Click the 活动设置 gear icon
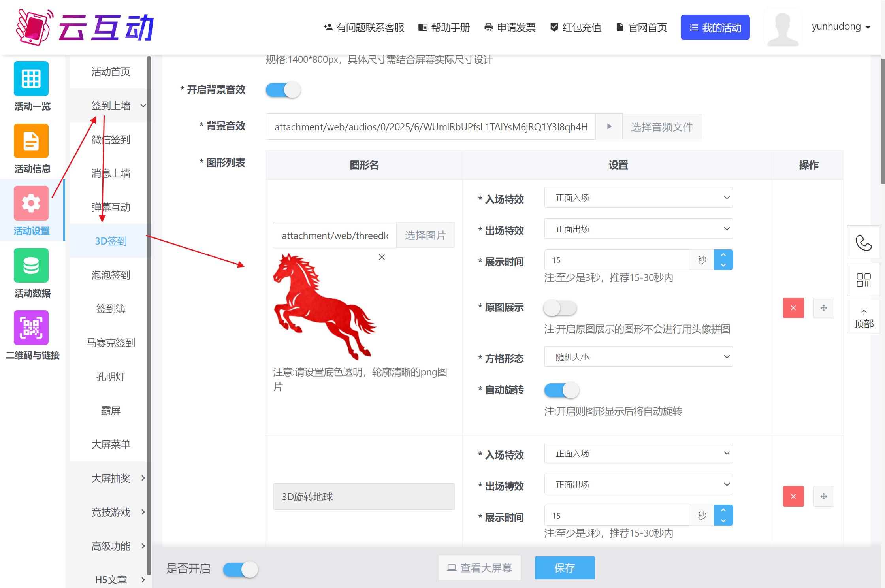This screenshot has height=588, width=885. 31,203
